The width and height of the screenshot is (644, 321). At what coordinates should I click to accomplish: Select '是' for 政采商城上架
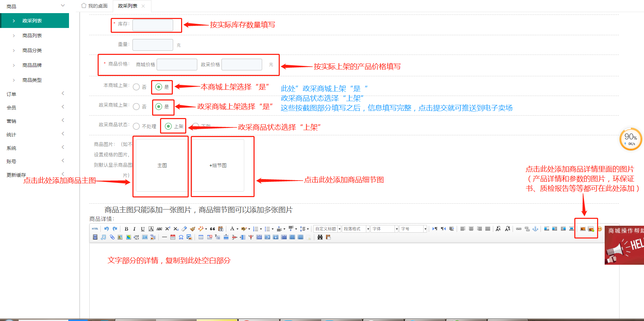159,107
